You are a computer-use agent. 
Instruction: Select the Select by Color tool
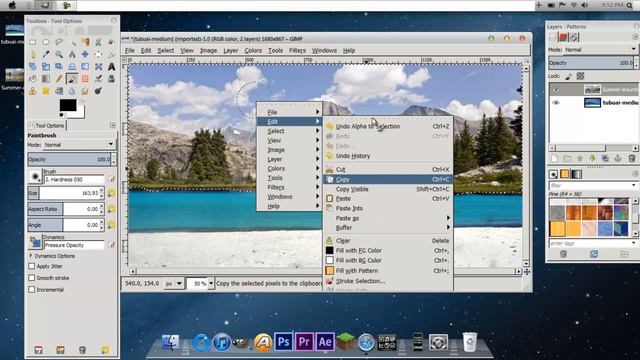(x=85, y=42)
